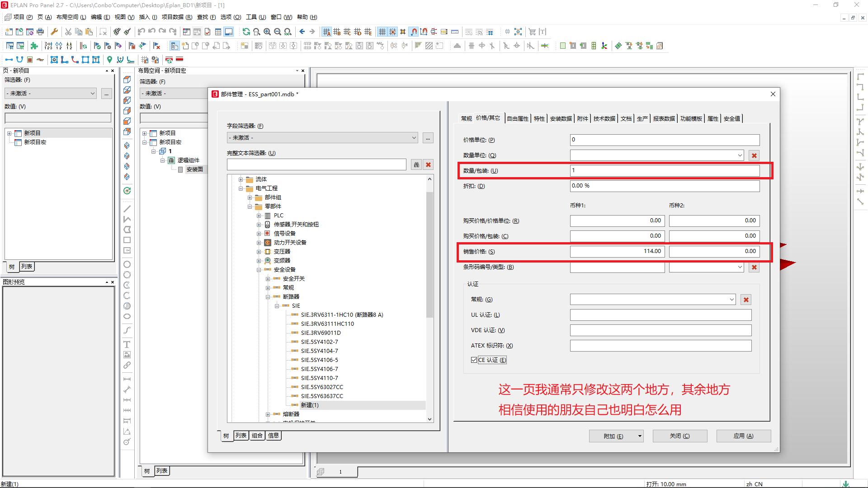Click the Undo icon
Image resolution: width=868 pixels, height=488 pixels.
tap(141, 32)
